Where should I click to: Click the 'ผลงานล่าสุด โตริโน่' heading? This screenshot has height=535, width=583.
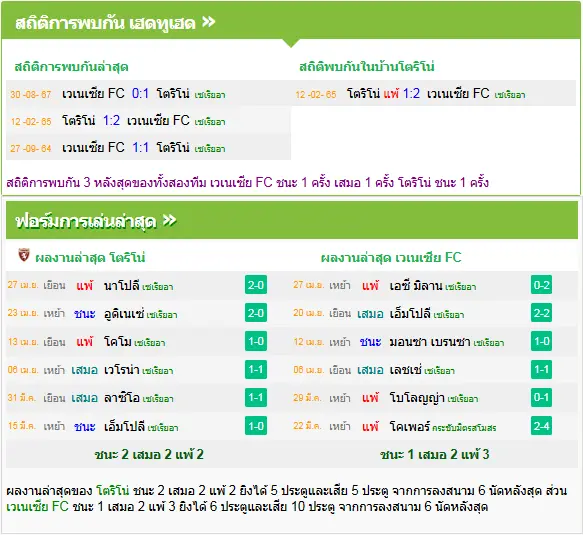coord(90,257)
